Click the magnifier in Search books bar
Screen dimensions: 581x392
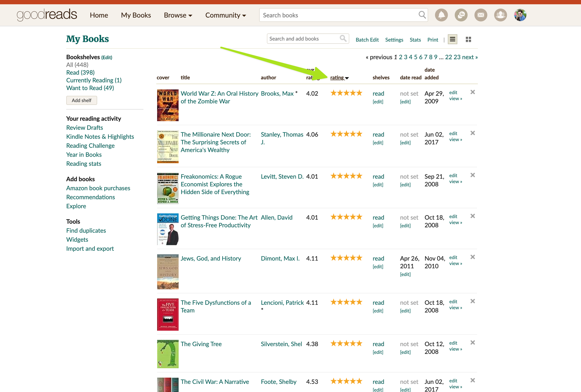422,15
